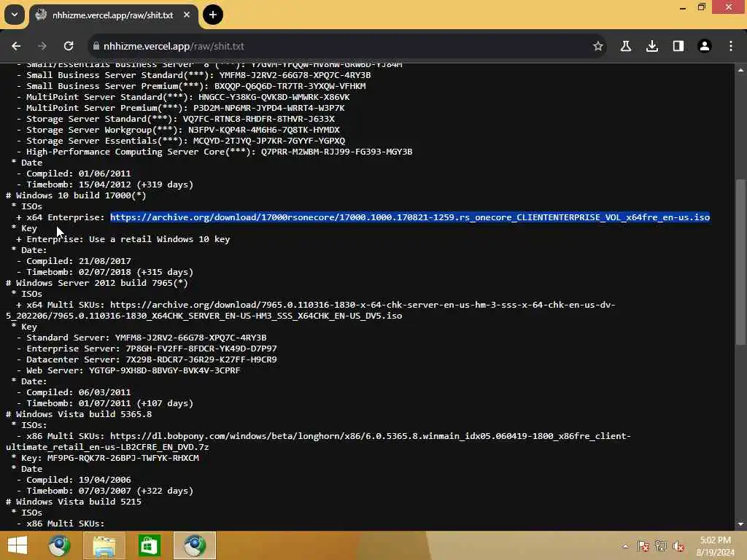Click '# Windows Vista build 5365.8' heading

coord(79,414)
